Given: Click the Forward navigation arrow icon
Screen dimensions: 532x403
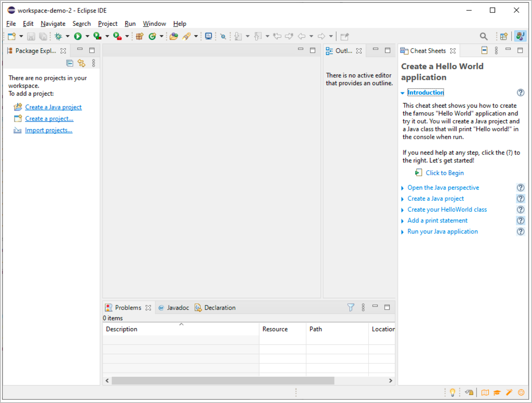Looking at the screenshot, I should pos(321,37).
